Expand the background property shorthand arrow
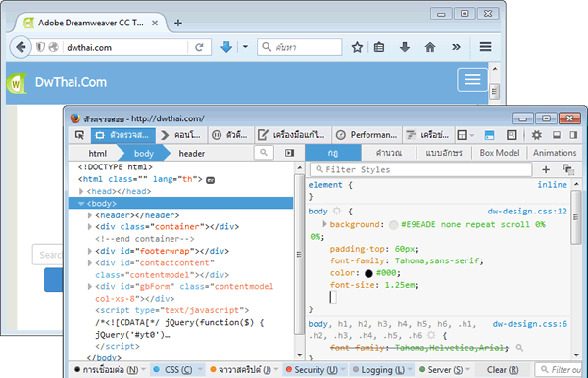 point(324,224)
